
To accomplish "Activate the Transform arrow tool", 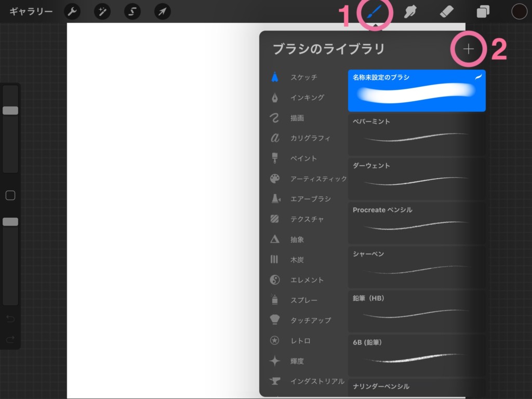I will coord(163,11).
